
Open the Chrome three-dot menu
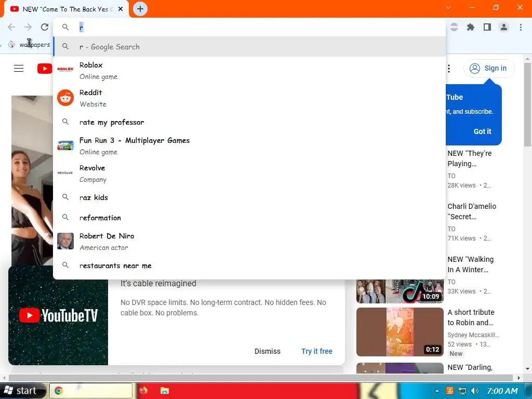tap(521, 27)
